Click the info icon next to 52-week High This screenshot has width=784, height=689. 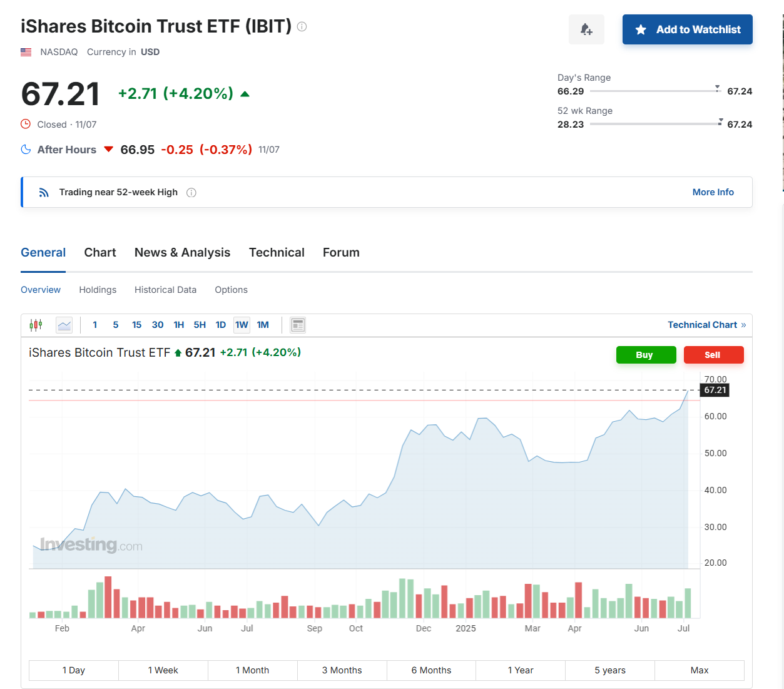click(191, 193)
